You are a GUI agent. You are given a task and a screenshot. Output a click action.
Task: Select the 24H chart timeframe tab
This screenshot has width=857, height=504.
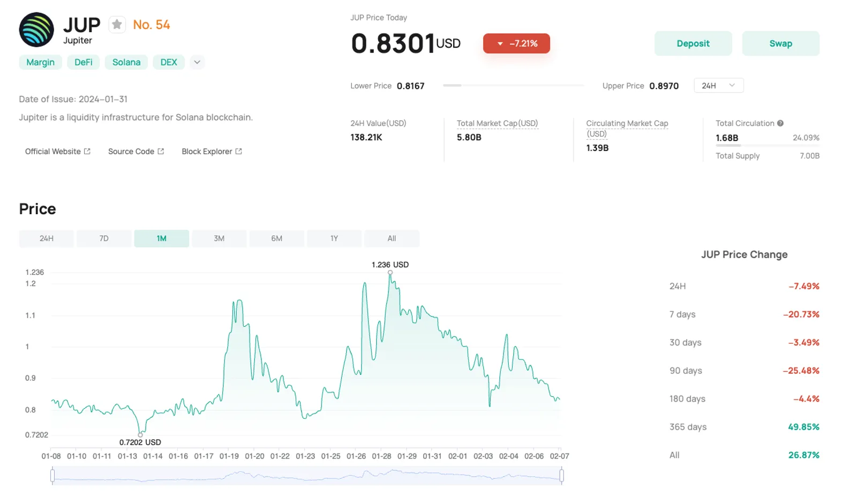(47, 238)
